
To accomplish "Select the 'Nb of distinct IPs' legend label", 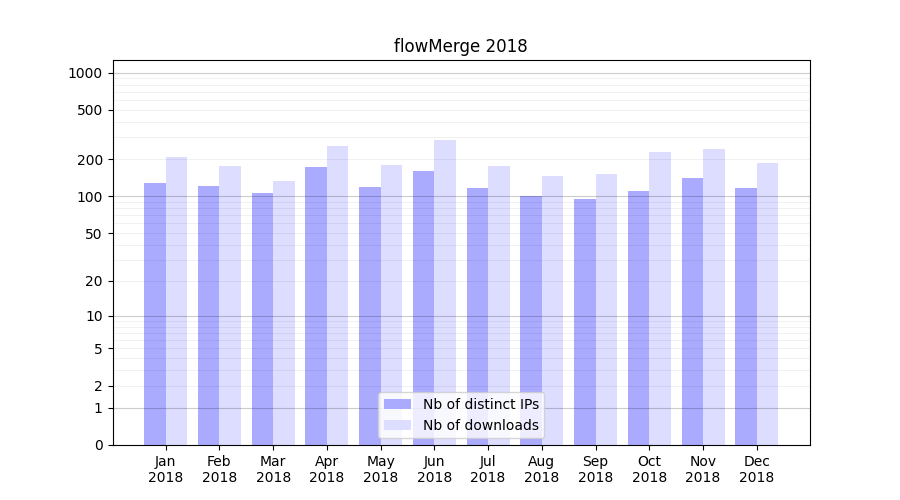I will 480,404.
